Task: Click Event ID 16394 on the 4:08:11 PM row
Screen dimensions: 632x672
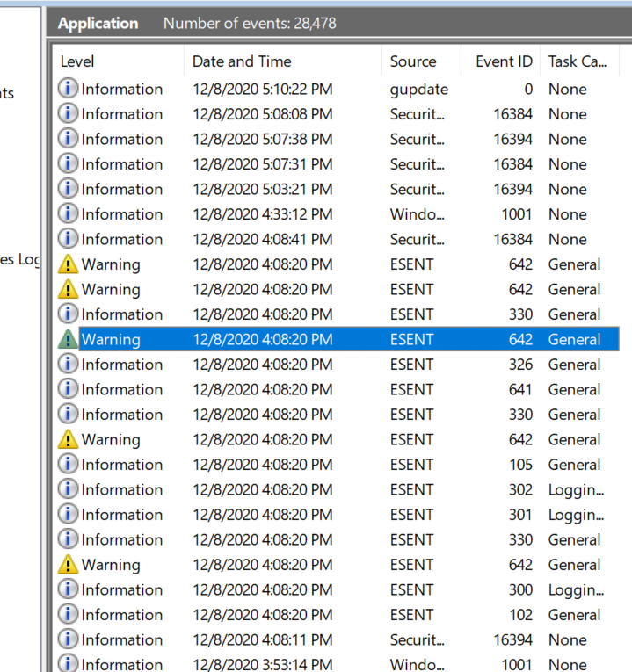Action: click(x=512, y=639)
